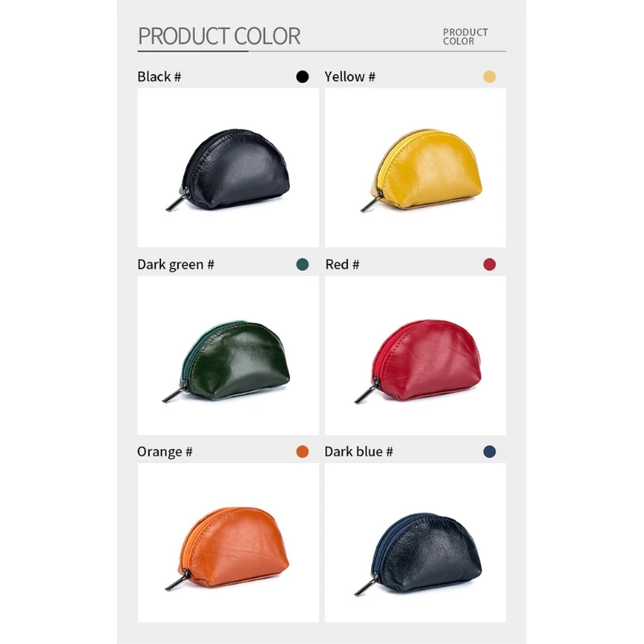Click the 'Red #' label
The image size is (644, 644).
(x=342, y=265)
